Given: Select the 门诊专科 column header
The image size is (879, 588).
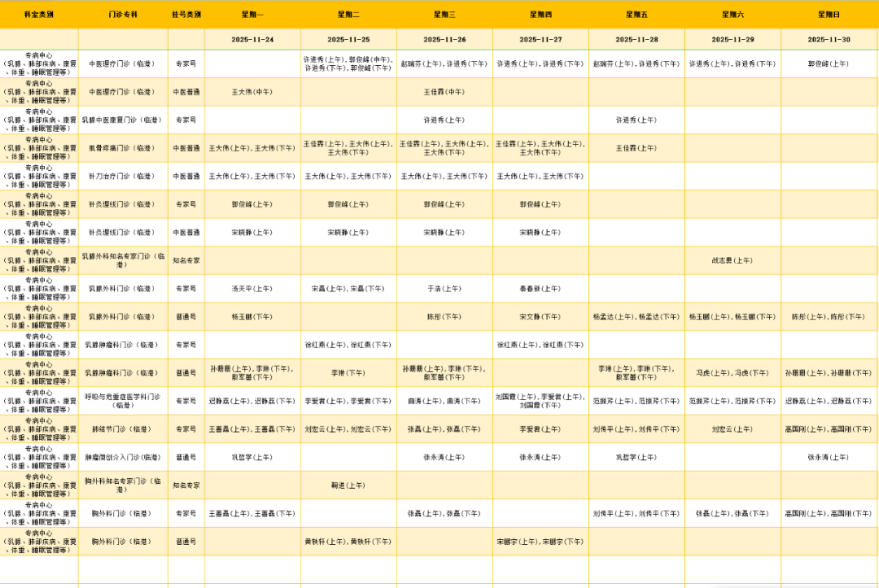Looking at the screenshot, I should [123, 15].
